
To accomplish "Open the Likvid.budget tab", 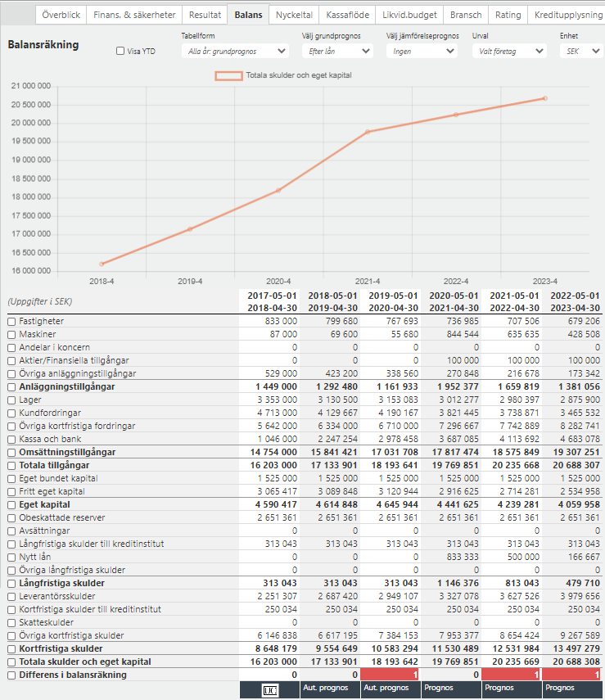I will (409, 15).
